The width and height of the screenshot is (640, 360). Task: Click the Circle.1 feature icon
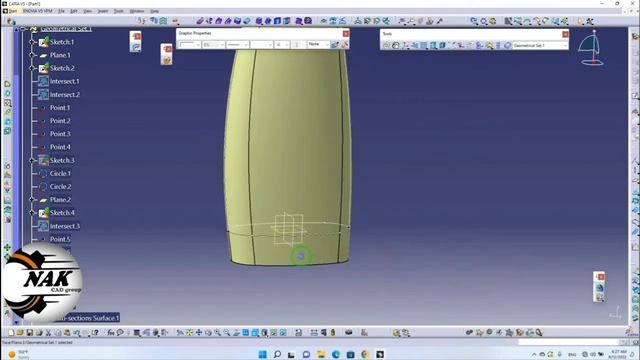tap(43, 173)
